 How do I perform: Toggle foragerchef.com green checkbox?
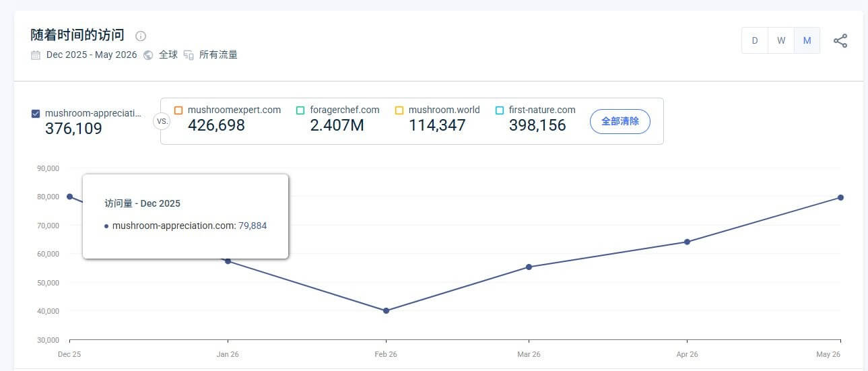300,110
